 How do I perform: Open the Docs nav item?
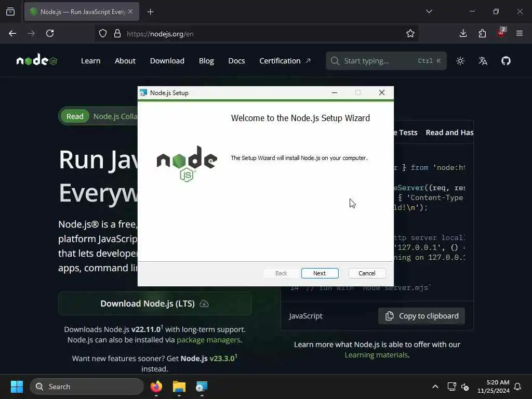(236, 61)
